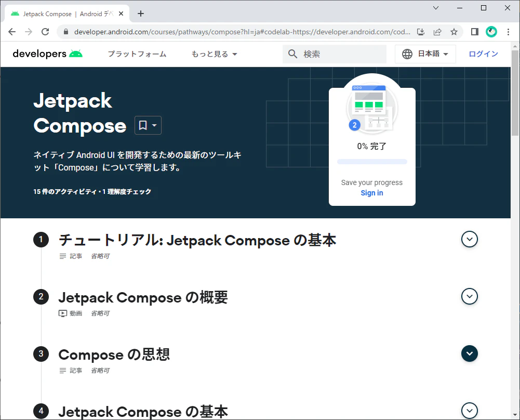Expand the チュートリアル: Jetpack Compose の基本 section
Image resolution: width=520 pixels, height=420 pixels.
click(x=469, y=239)
